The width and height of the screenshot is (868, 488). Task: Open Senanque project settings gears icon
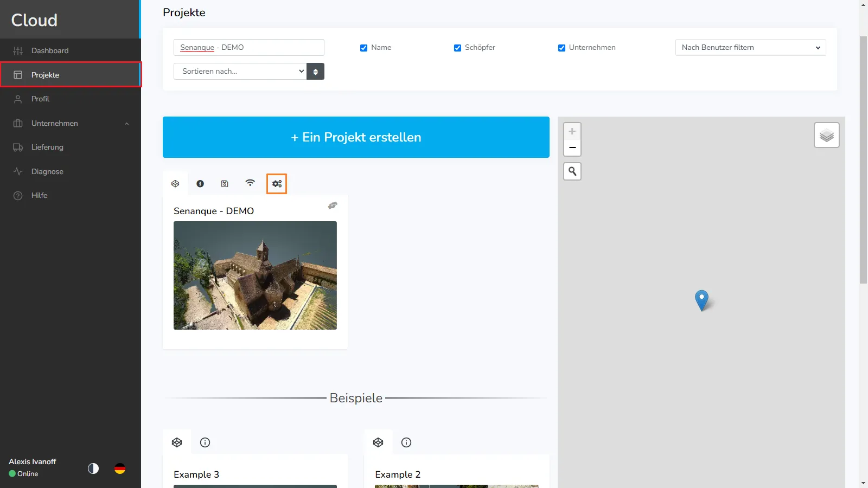click(277, 184)
